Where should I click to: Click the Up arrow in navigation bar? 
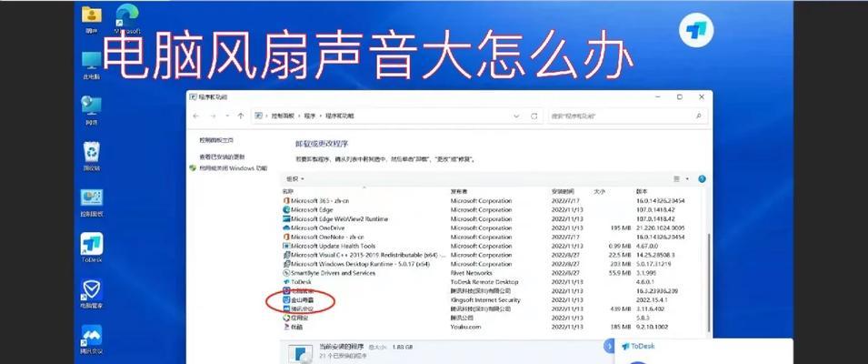point(240,116)
